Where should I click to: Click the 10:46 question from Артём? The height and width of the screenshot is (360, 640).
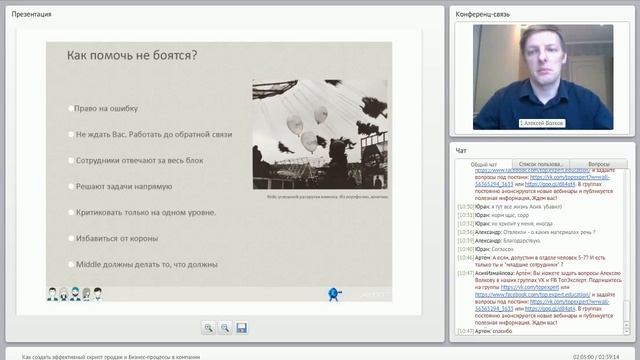pyautogui.click(x=531, y=261)
